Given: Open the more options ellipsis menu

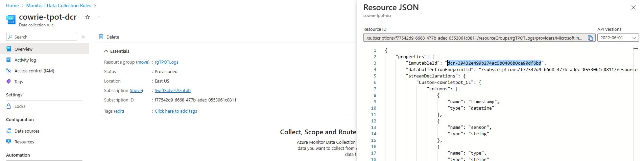Looking at the screenshot, I should tap(98, 17).
